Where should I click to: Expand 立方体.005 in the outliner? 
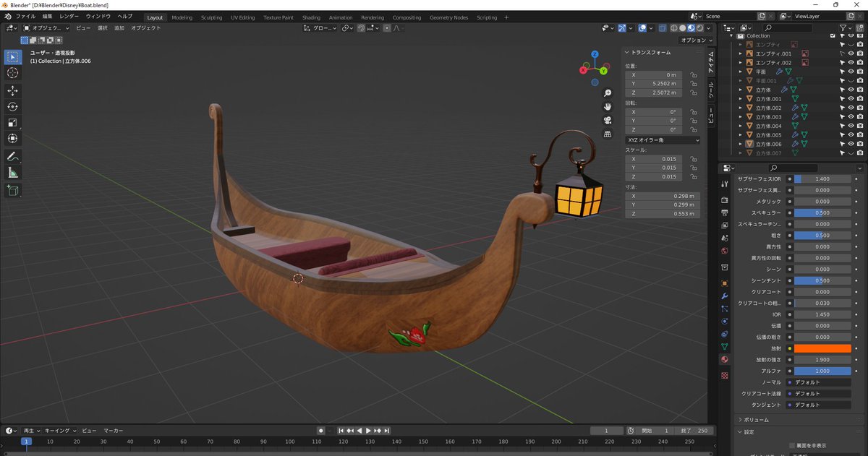click(741, 135)
